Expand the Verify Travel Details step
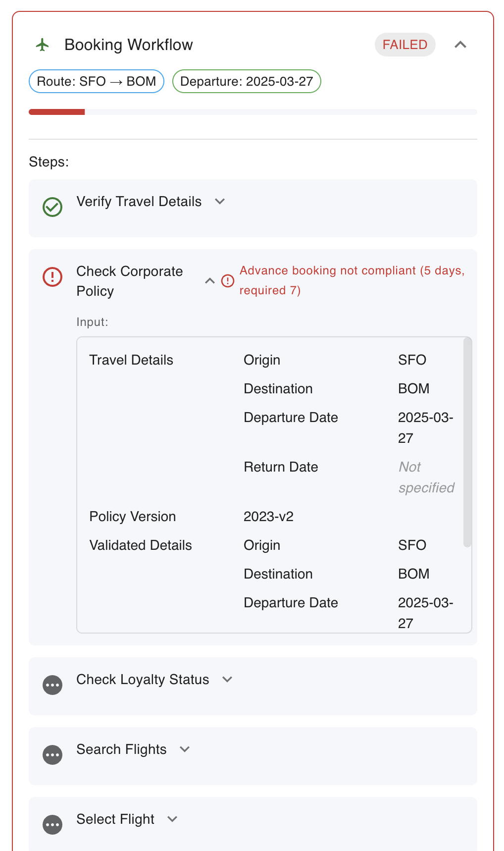This screenshot has width=504, height=851. point(220,201)
